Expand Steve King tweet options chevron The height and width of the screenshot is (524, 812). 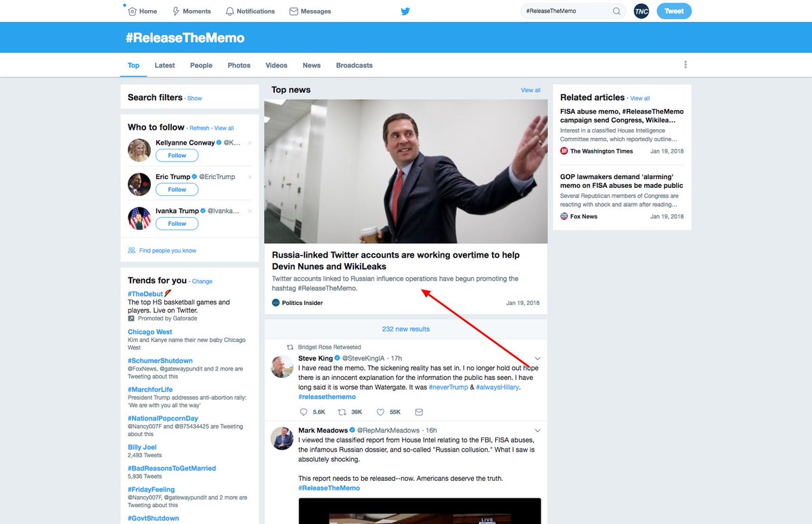[537, 358]
